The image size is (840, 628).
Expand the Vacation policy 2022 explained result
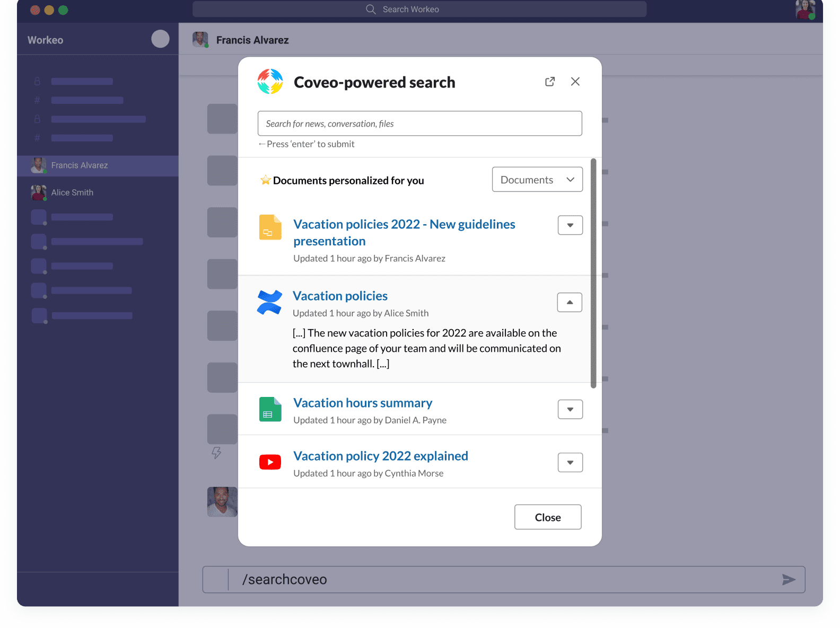(570, 462)
